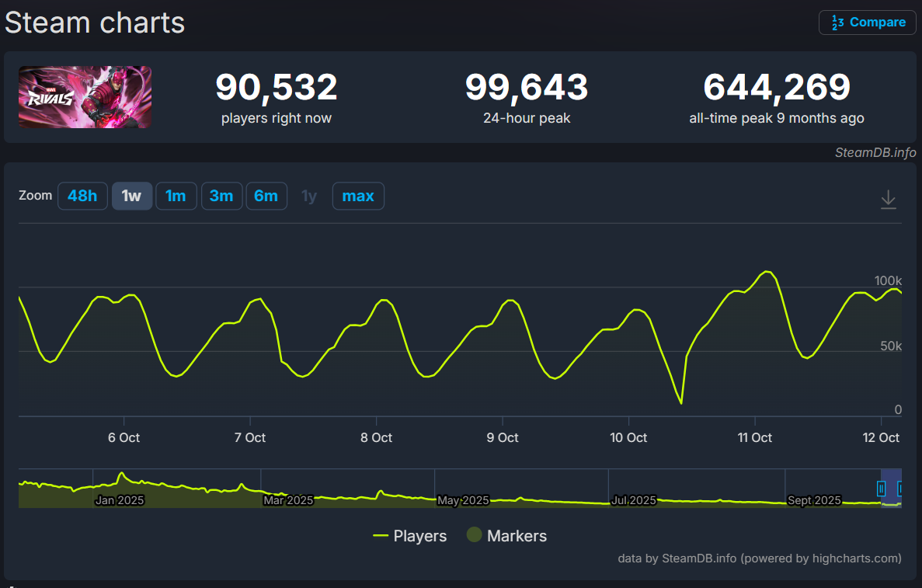This screenshot has height=588, width=922.
Task: Toggle the Markers series in legend
Action: click(x=507, y=536)
